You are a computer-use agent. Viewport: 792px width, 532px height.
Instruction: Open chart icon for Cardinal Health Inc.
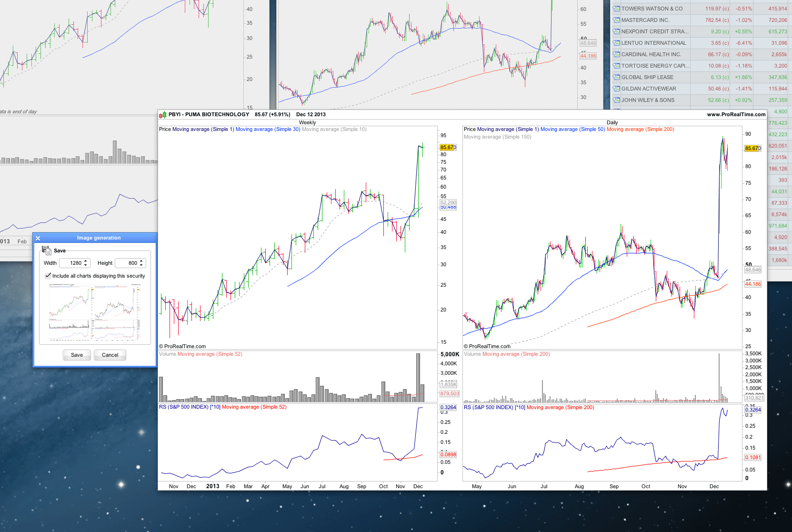point(616,54)
